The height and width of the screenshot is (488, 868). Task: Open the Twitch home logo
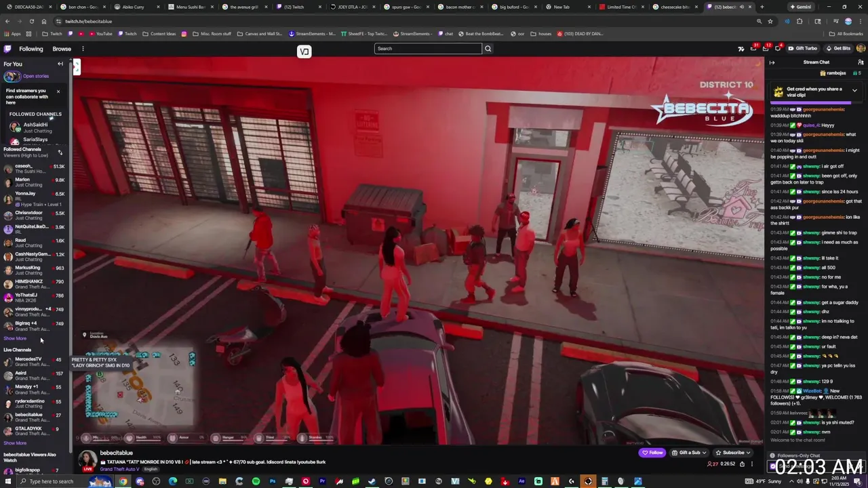click(x=7, y=49)
